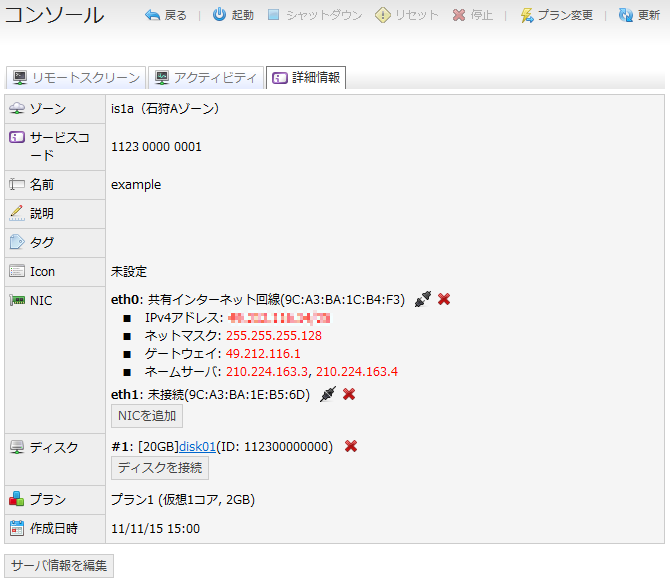The width and height of the screenshot is (670, 585).
Task: Click the 戻る back arrow button
Action: point(166,16)
